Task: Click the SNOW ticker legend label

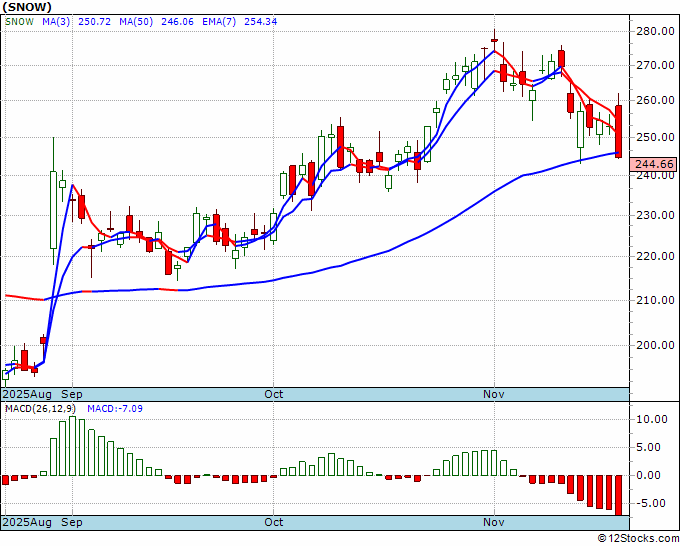Action: tap(20, 22)
